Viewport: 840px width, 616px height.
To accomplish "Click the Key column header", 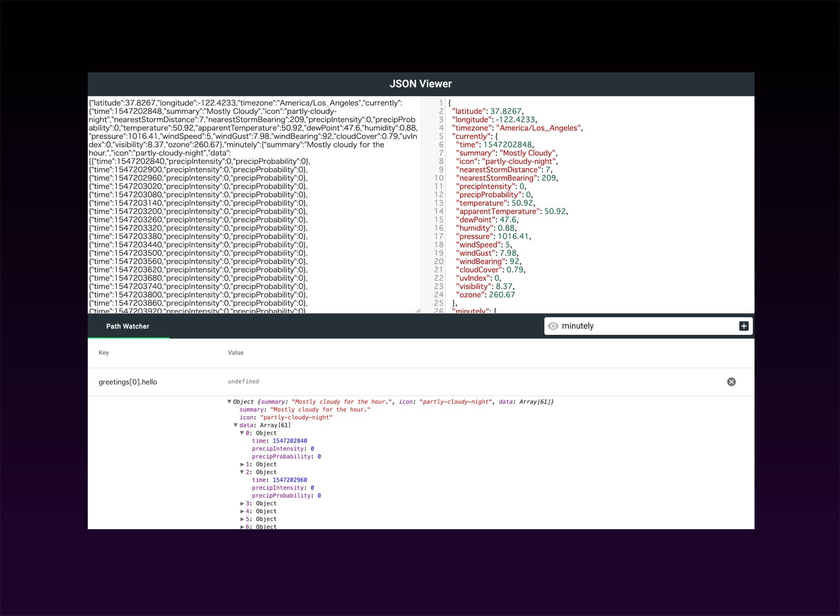I will (x=104, y=353).
